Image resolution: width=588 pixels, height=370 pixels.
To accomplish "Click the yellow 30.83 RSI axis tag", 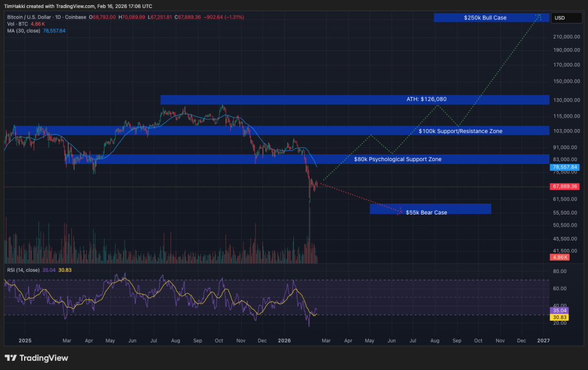I will click(559, 317).
